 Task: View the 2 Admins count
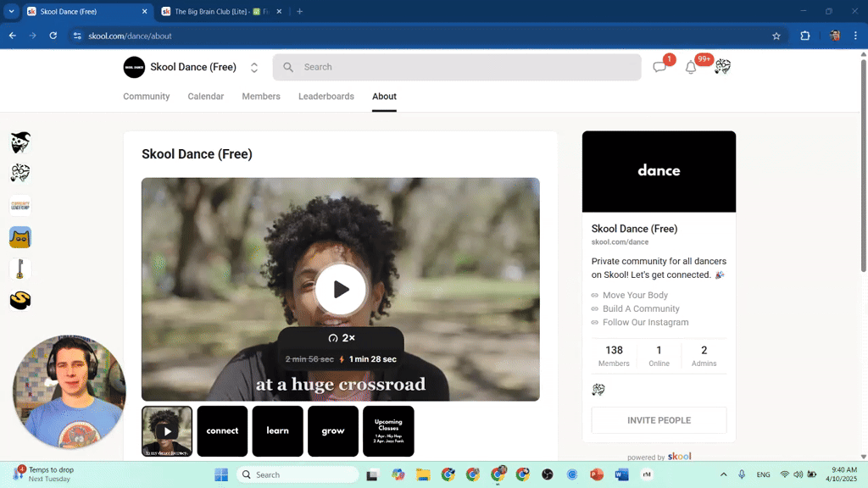tap(704, 355)
